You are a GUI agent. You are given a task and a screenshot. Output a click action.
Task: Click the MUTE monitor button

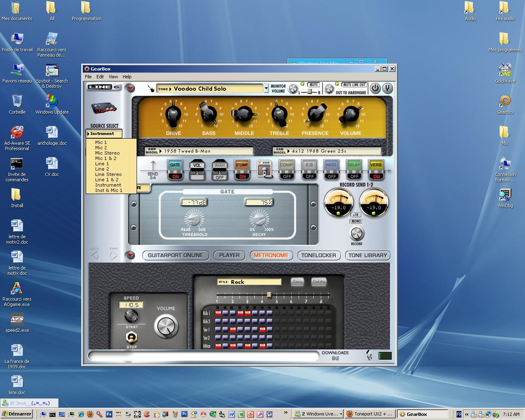[x=313, y=84]
